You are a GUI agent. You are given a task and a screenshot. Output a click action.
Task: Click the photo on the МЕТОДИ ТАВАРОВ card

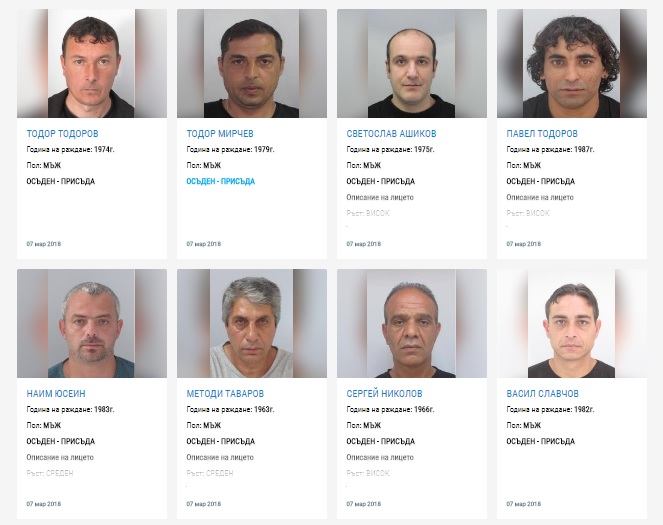[252, 323]
